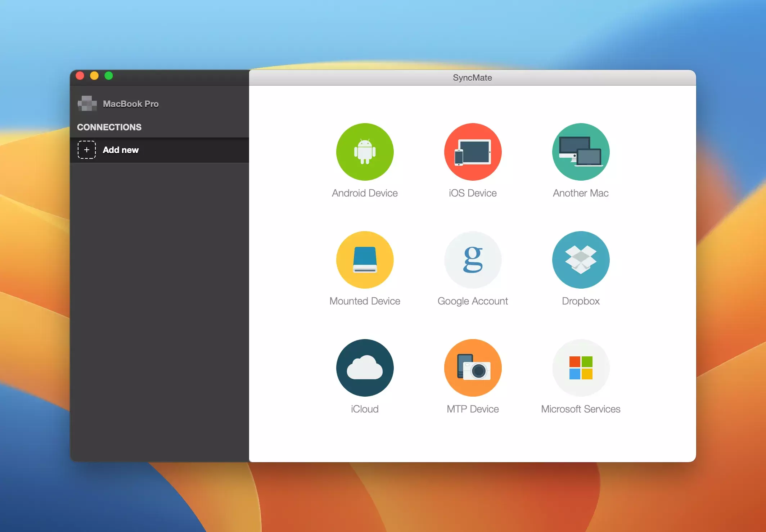Choose the Microsoft Services icon

[581, 368]
